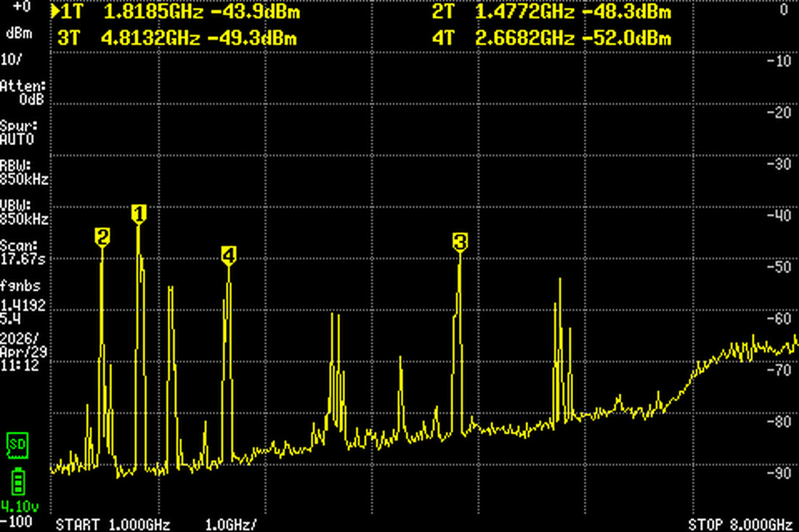Tap the SD card icon

coord(17,446)
